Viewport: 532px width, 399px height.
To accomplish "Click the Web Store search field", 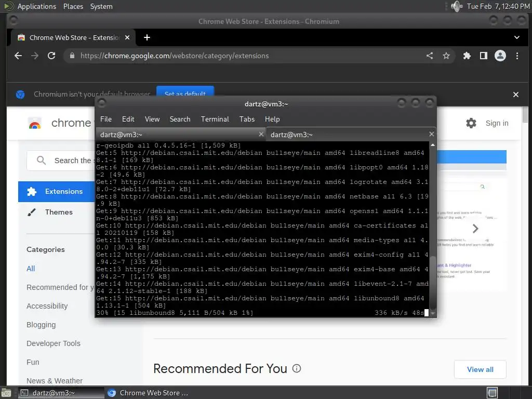I will pos(61,161).
